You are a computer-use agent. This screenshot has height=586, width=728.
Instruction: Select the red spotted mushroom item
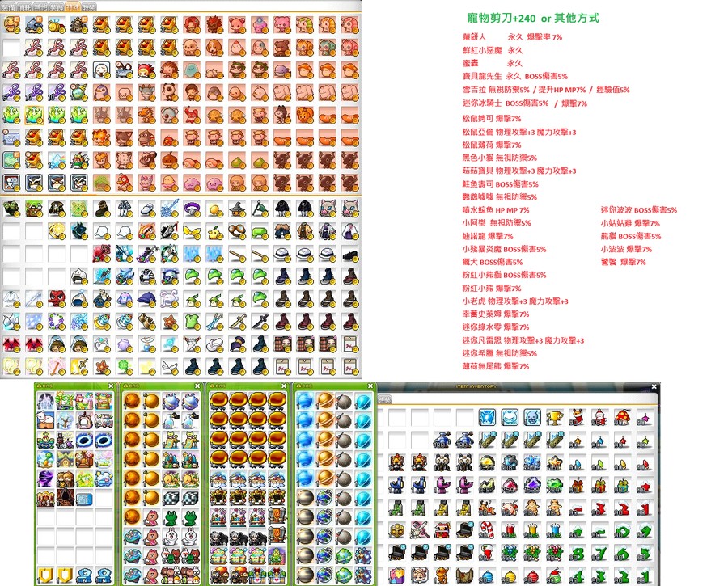tap(622, 417)
